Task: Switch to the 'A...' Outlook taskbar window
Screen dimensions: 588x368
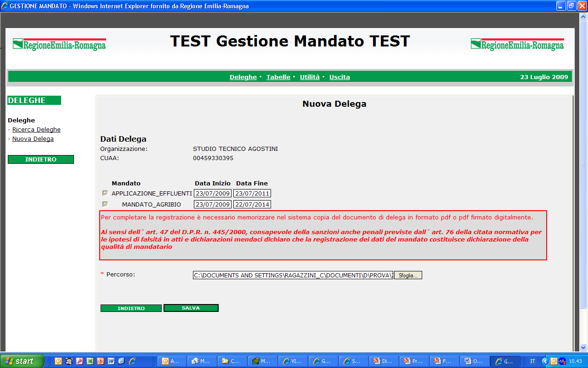Action: (172, 361)
